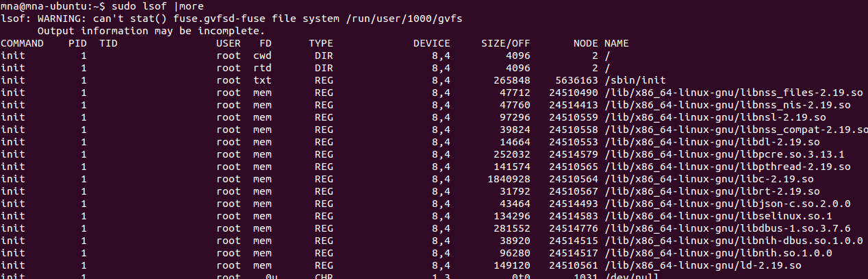The image size is (868, 279).
Task: Click the typed command 'sudo lsof |more'
Action: 146,6
